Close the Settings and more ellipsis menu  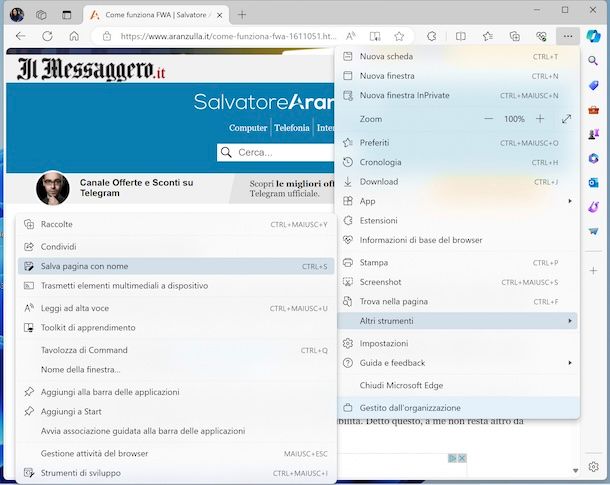click(x=568, y=36)
